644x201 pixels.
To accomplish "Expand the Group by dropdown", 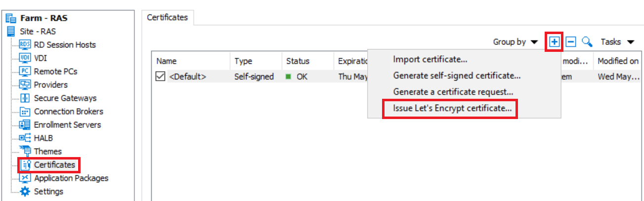I will click(515, 42).
